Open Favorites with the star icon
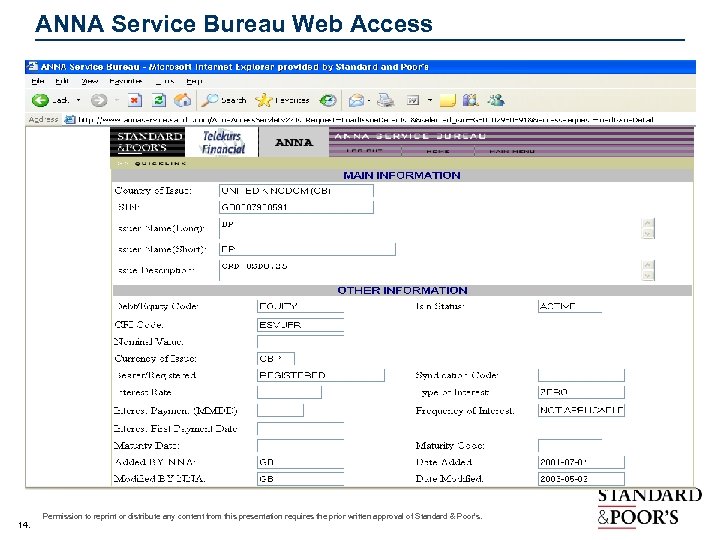This screenshot has width=720, height=540. [x=282, y=100]
